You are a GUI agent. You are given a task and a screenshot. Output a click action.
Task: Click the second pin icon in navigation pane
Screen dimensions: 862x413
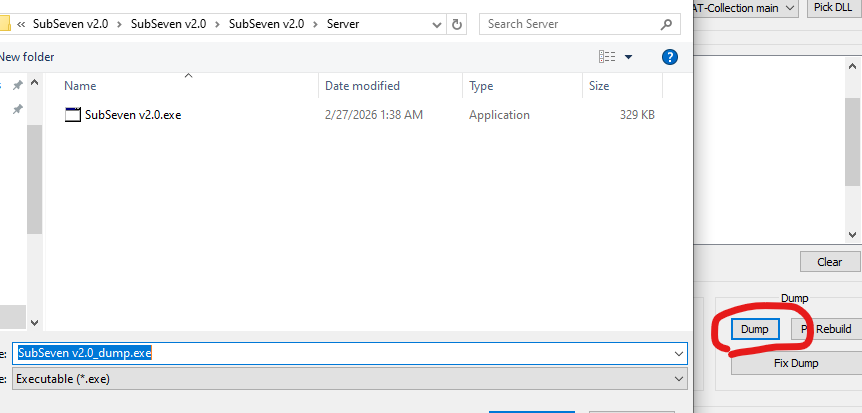point(17,110)
